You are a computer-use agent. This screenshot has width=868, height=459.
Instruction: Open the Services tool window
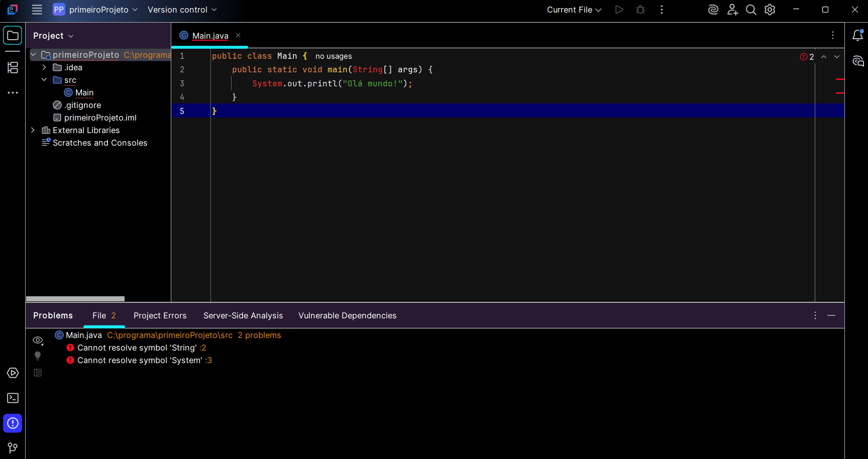click(13, 373)
